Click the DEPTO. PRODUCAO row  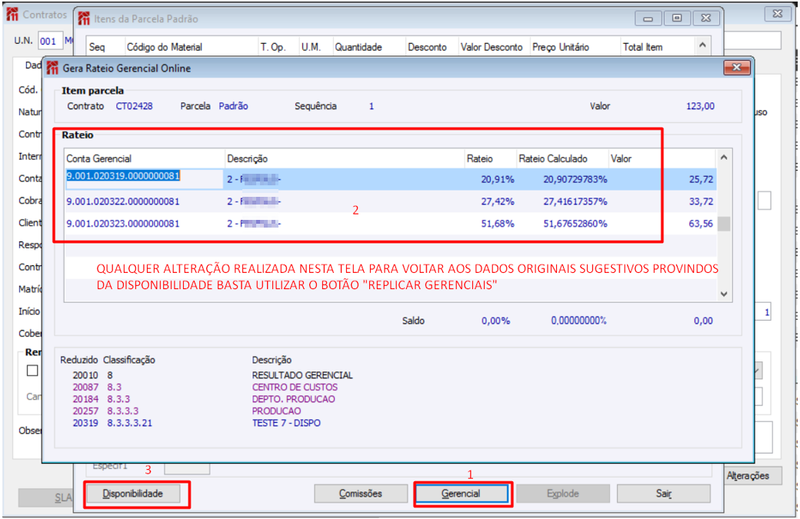click(204, 399)
